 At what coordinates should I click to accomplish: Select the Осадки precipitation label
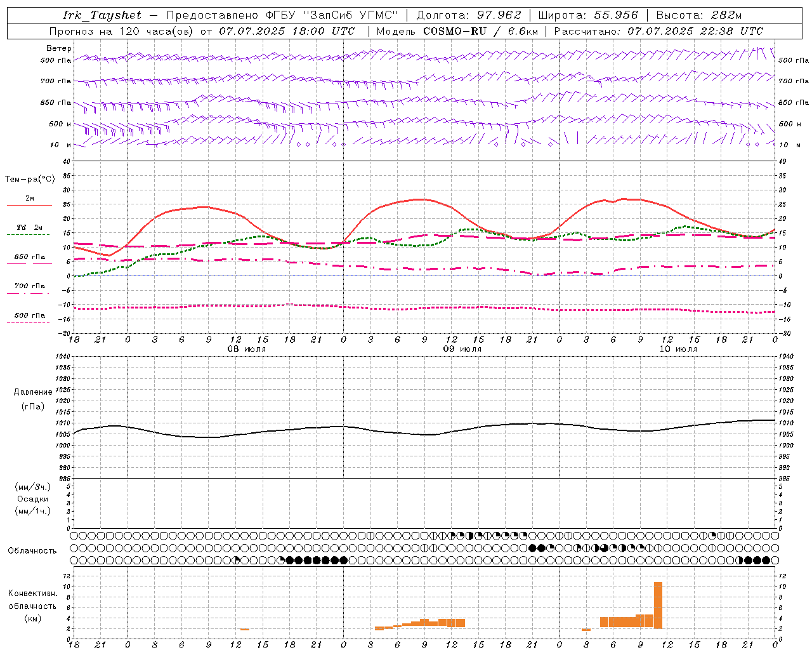[33, 499]
